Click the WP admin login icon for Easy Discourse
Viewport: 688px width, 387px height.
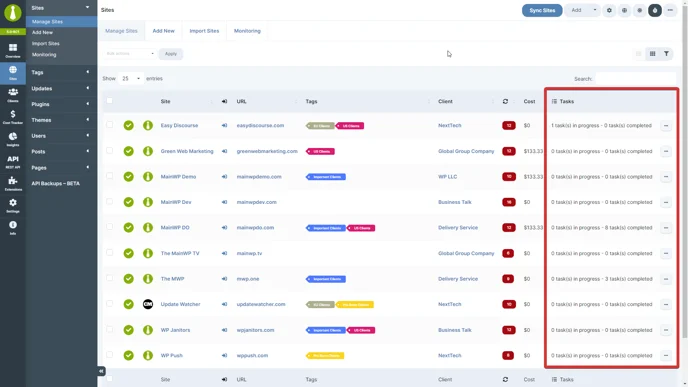tap(224, 125)
